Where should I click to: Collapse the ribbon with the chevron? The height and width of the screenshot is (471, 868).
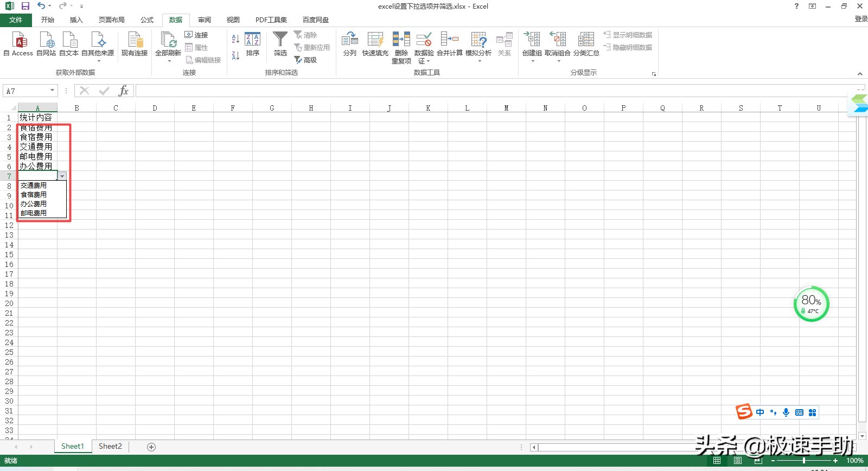[860, 74]
